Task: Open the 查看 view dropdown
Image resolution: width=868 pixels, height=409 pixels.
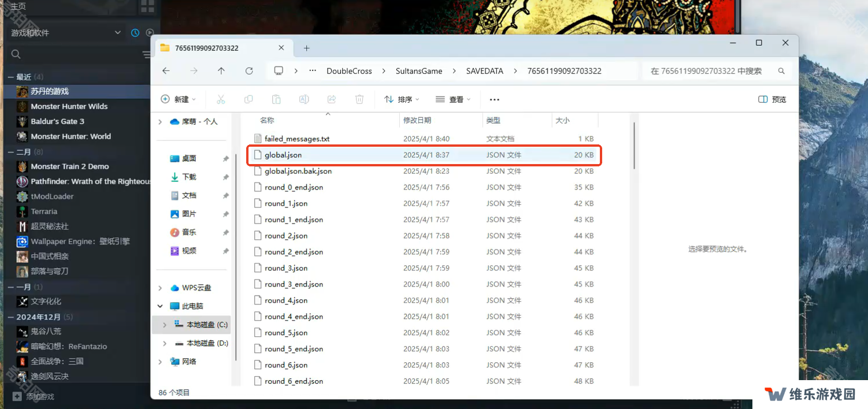Action: [452, 99]
